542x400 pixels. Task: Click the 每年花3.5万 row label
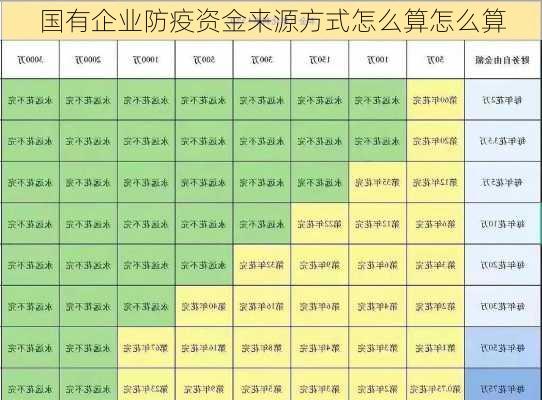point(502,141)
